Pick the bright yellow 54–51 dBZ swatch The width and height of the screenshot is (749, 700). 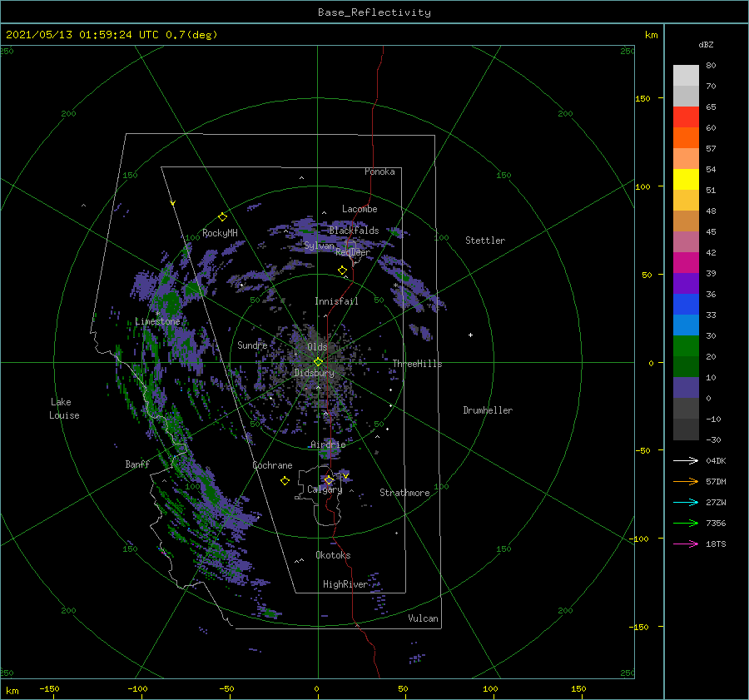[x=686, y=180]
